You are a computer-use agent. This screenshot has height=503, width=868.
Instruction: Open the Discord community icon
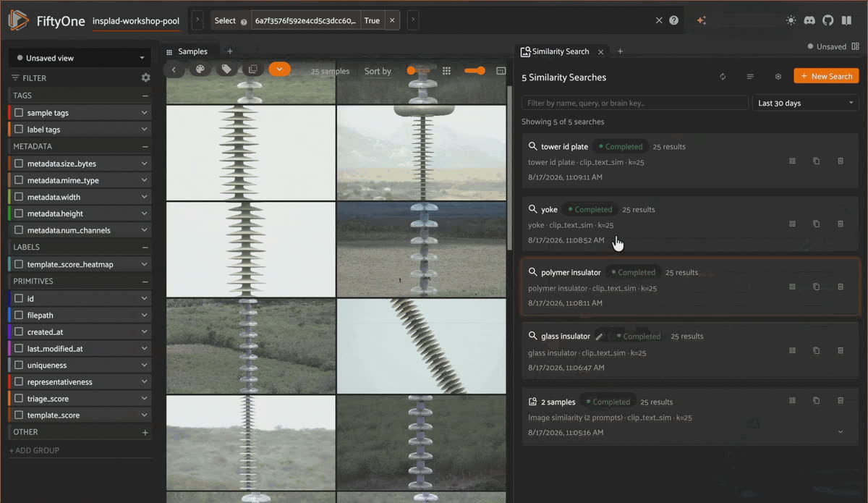tap(810, 20)
